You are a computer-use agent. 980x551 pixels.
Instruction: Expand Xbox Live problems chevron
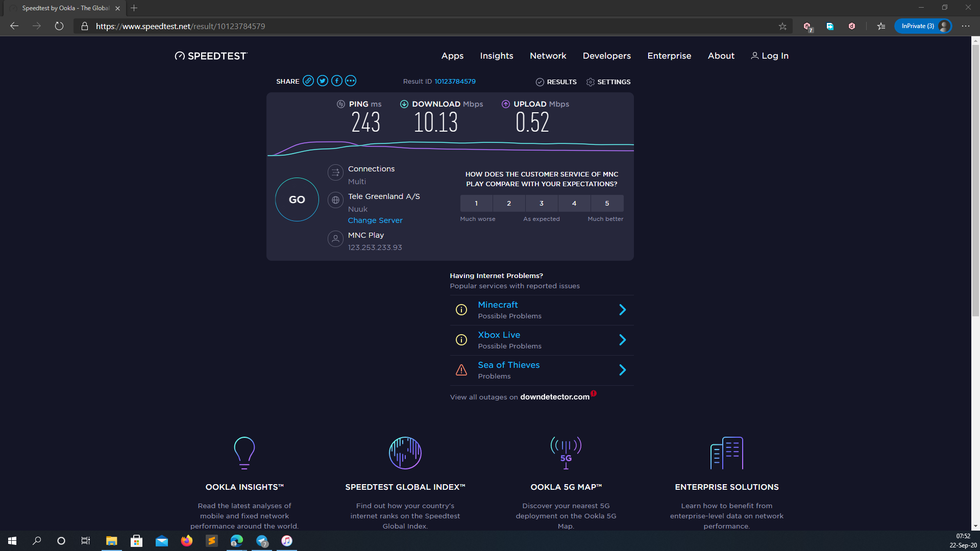pos(622,340)
